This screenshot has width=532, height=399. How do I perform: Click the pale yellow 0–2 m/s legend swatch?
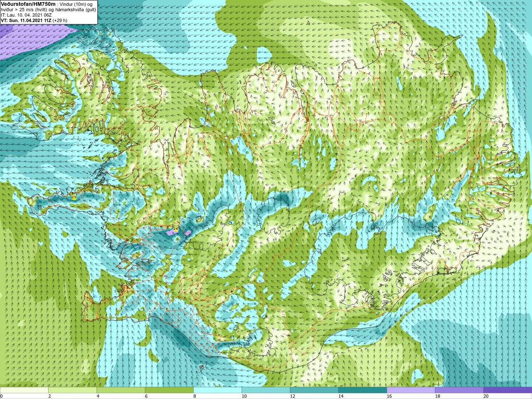(x=24, y=390)
